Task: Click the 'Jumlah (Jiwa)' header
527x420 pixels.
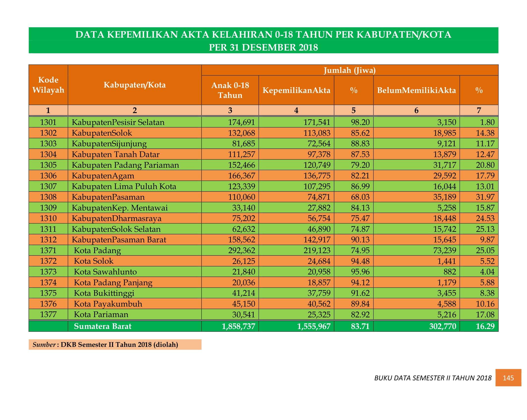Action: [x=350, y=70]
